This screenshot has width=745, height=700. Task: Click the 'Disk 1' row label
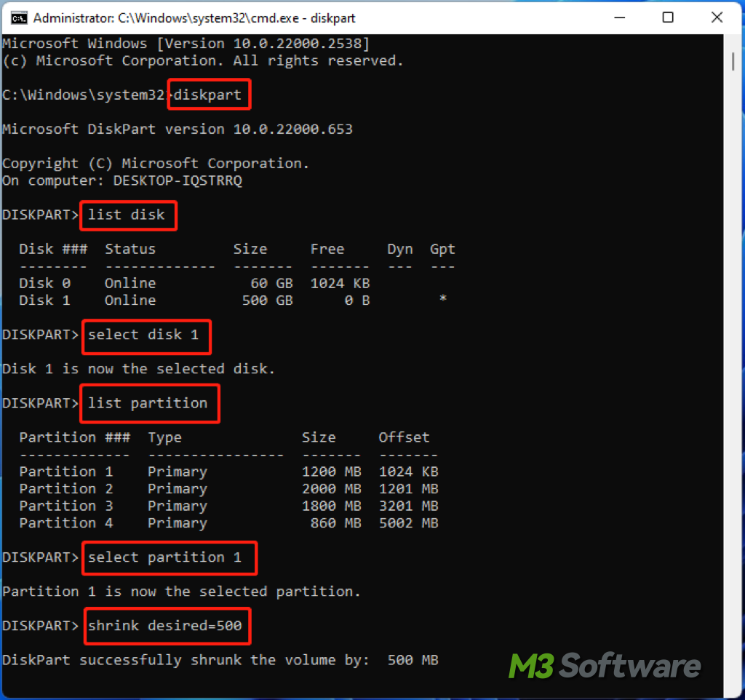pos(44,301)
